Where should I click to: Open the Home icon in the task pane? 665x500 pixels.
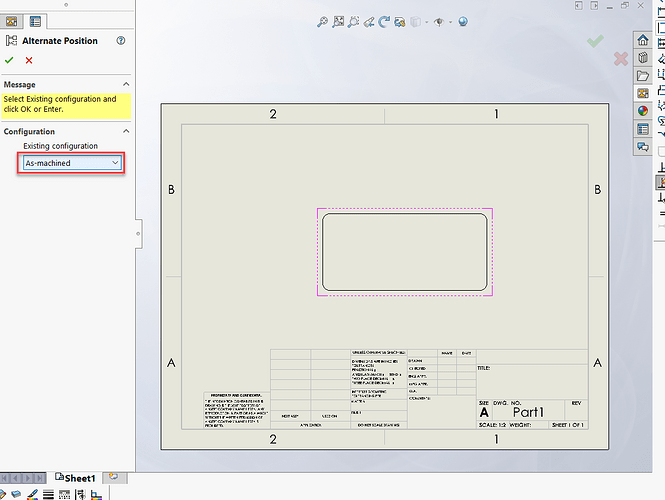[643, 39]
